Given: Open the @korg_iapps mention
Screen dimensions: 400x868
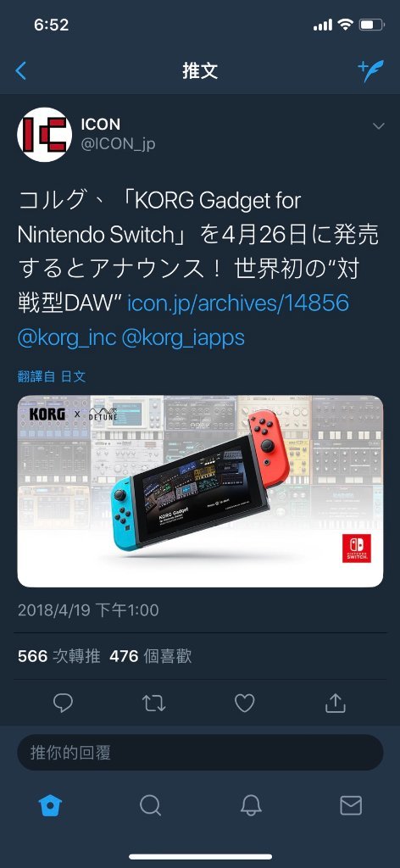Looking at the screenshot, I should (x=182, y=337).
